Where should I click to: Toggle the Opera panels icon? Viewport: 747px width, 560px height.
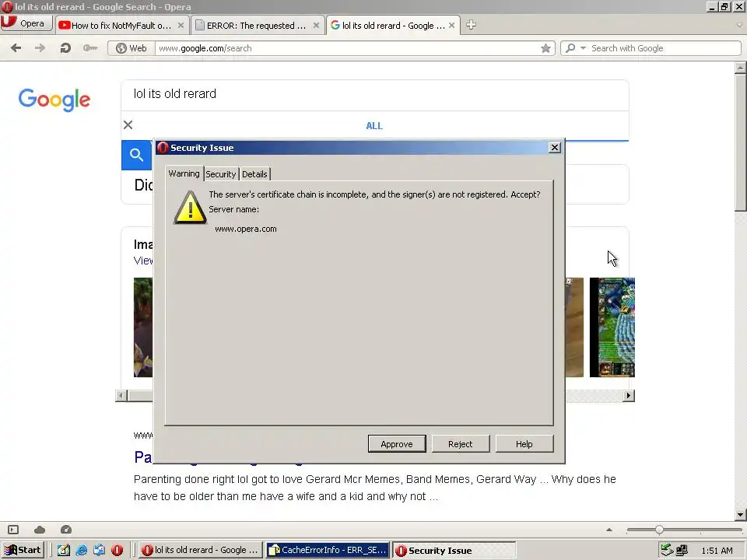tap(13, 530)
